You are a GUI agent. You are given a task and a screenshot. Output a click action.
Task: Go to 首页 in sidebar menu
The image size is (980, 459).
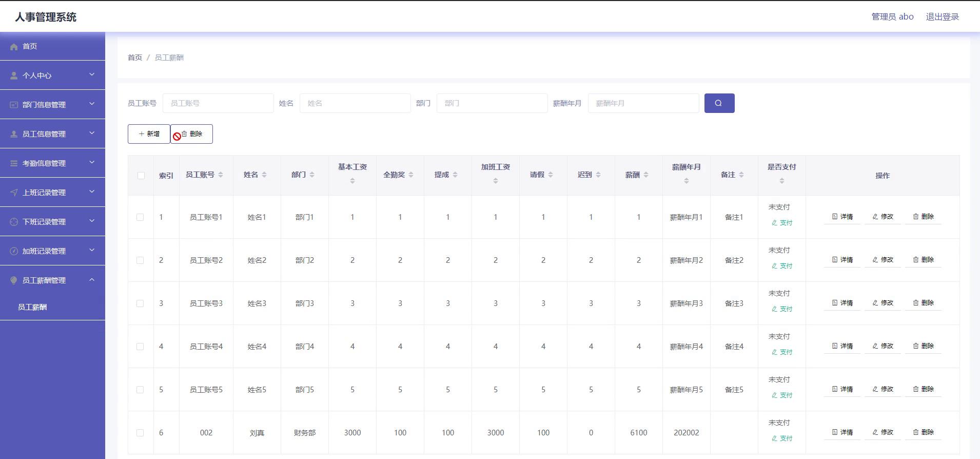click(30, 46)
